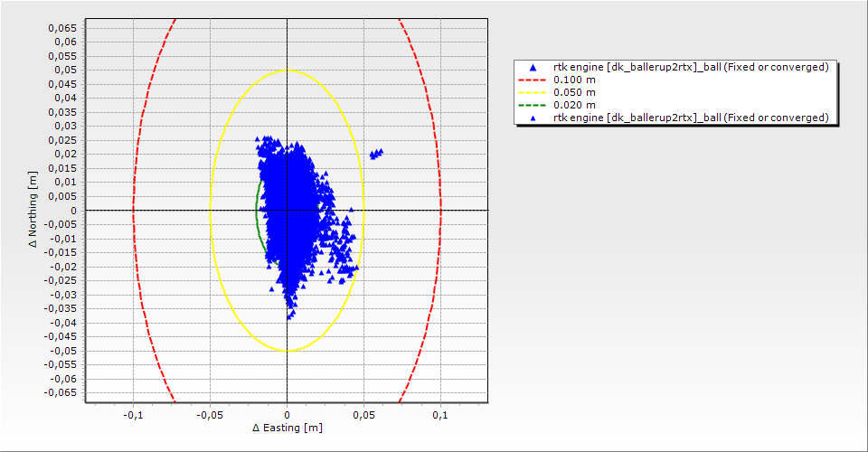Click the "0,05" Easting axis tick label

tap(363, 415)
